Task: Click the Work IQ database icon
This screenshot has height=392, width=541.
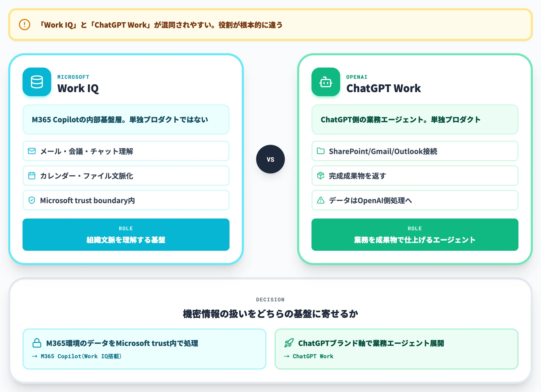Action: [37, 82]
